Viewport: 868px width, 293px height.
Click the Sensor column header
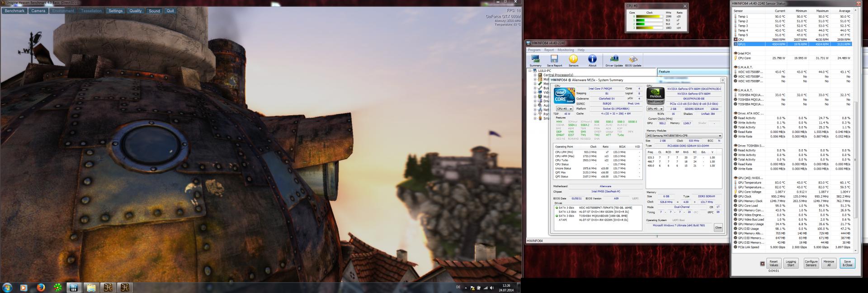pyautogui.click(x=748, y=10)
